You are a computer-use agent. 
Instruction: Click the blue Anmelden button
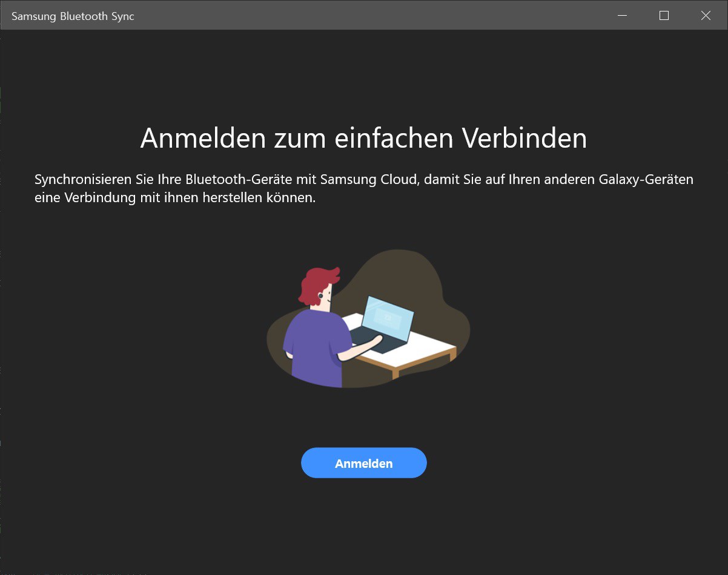pyautogui.click(x=364, y=463)
